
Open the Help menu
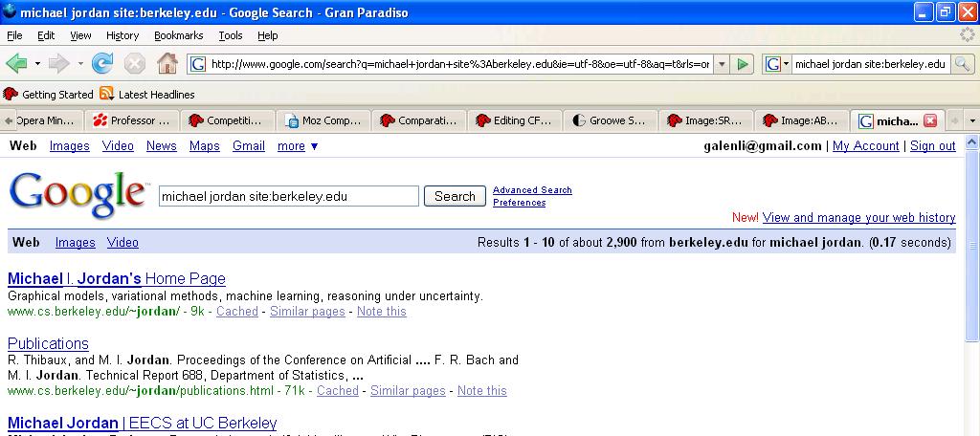[x=268, y=35]
